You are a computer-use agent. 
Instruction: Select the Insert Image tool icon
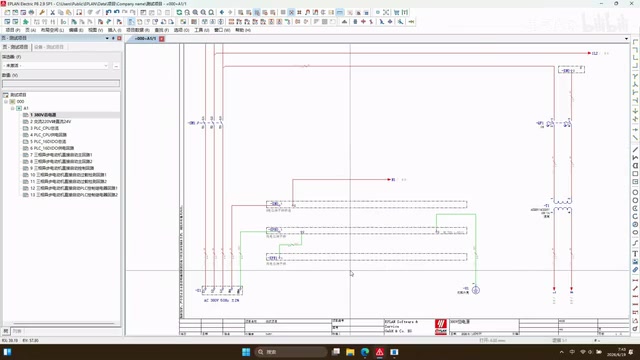pyautogui.click(x=635, y=262)
